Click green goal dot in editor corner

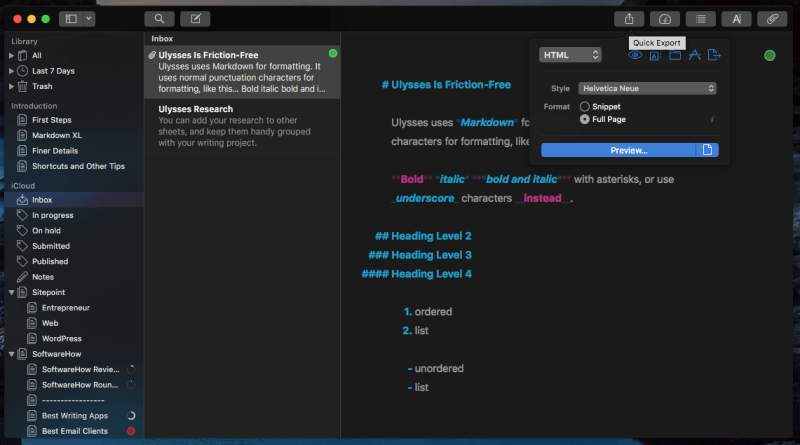[x=770, y=56]
